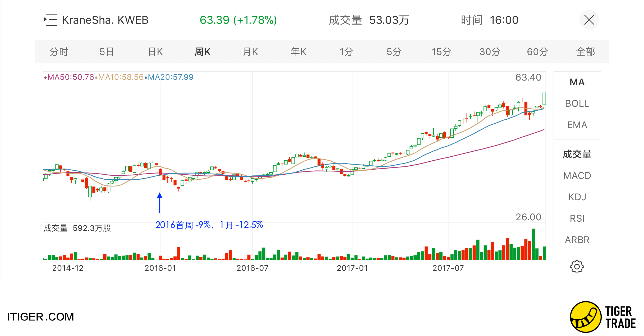Close the chart with X icon
Screen dimensions: 644x336
click(589, 20)
